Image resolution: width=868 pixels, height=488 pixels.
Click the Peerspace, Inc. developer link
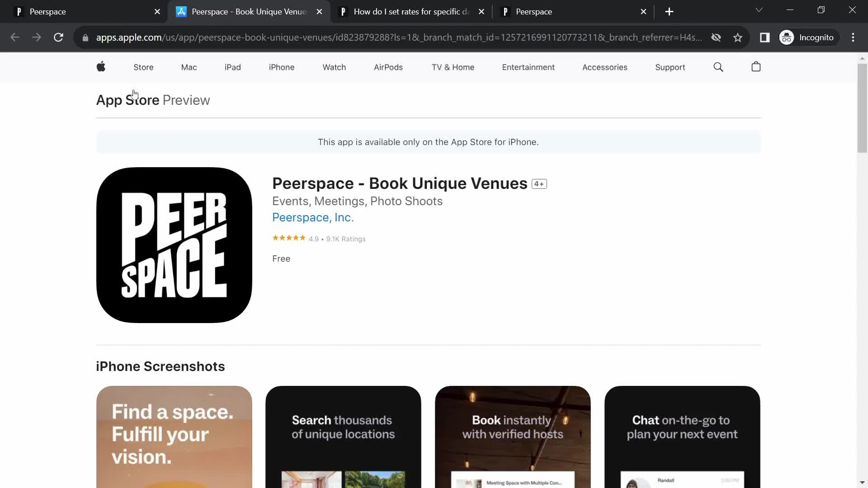313,217
